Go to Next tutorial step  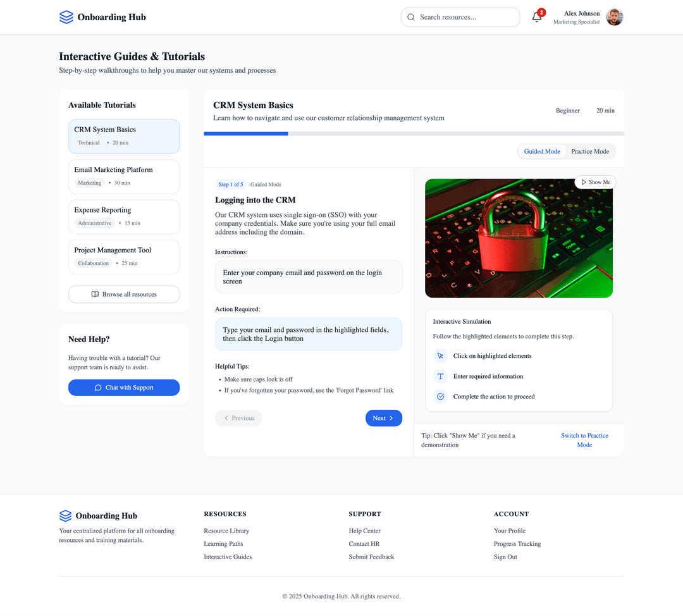[x=383, y=418]
